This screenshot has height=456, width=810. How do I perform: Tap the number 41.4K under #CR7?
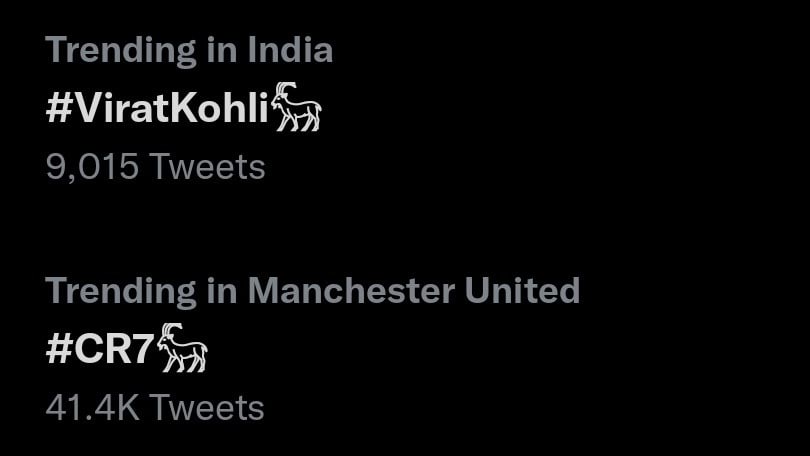(92, 408)
